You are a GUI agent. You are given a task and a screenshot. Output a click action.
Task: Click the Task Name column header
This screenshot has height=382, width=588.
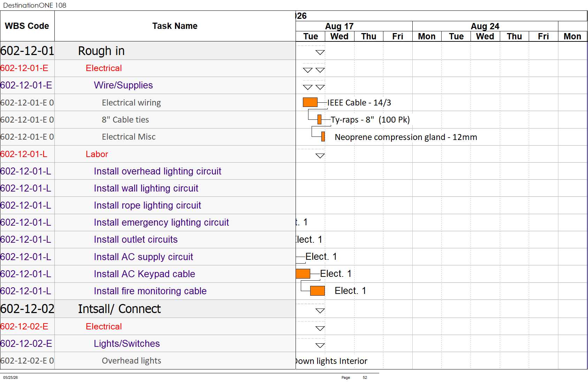[175, 26]
